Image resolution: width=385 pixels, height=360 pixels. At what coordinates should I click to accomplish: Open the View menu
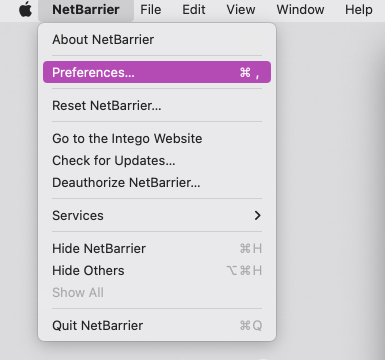coord(241,10)
